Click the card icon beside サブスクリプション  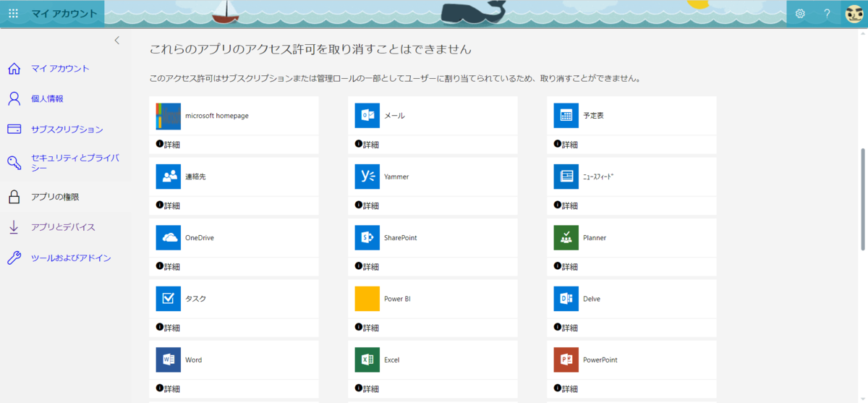click(x=14, y=130)
